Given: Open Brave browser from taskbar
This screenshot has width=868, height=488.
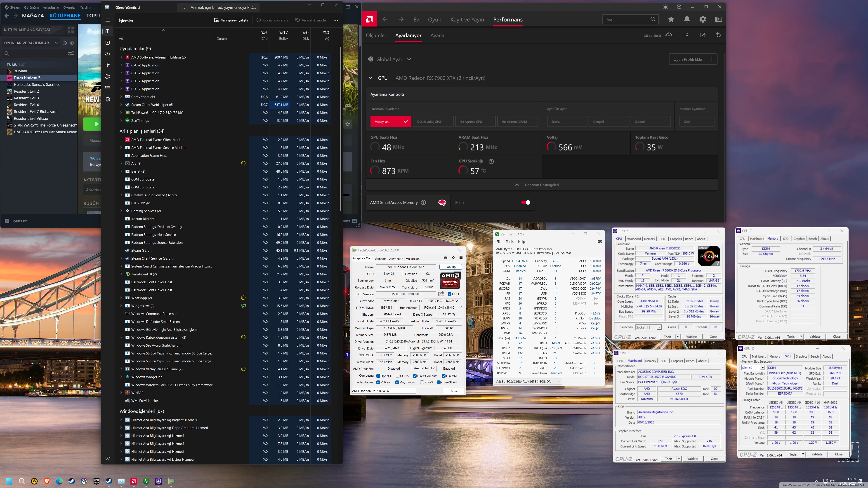Looking at the screenshot, I should coord(47,481).
